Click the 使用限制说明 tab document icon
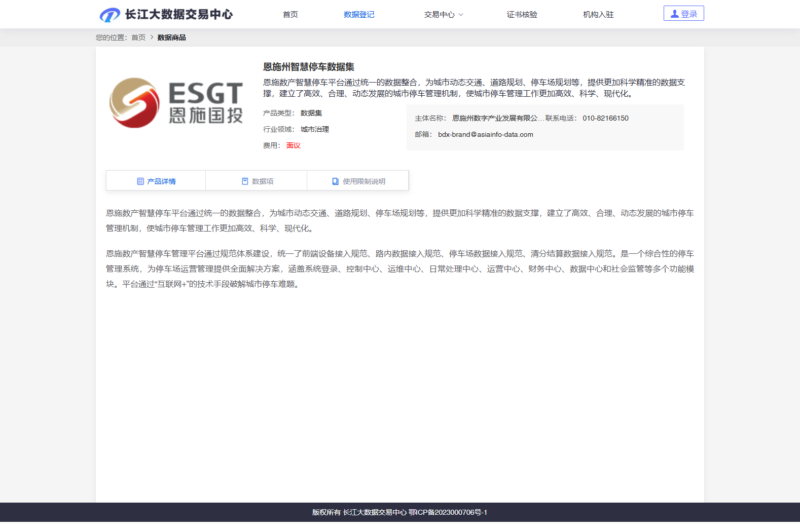800x532 pixels. [x=335, y=181]
